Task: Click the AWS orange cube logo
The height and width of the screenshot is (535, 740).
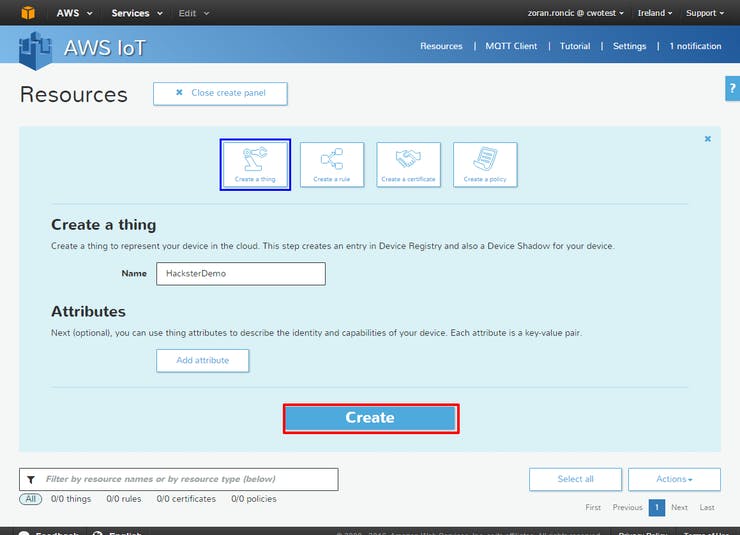Action: [x=28, y=13]
